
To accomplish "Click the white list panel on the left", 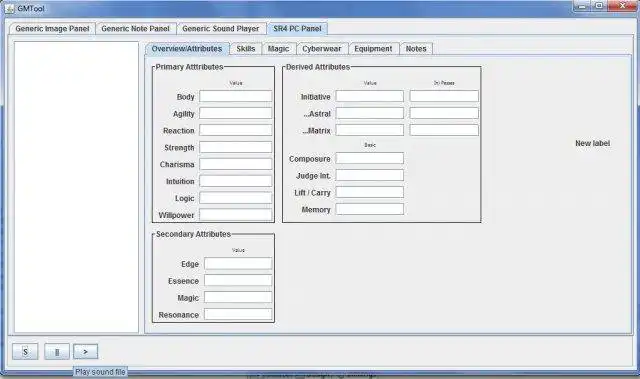I will [76, 187].
